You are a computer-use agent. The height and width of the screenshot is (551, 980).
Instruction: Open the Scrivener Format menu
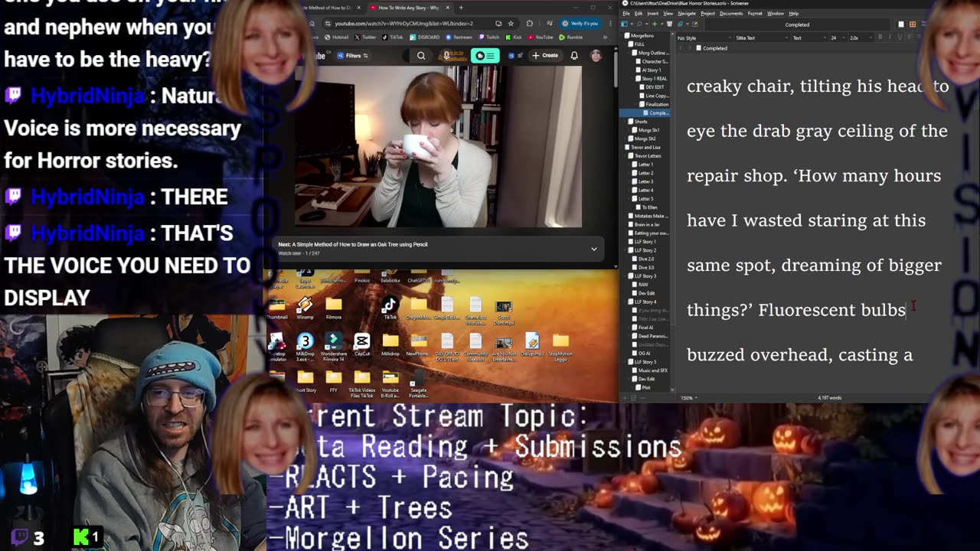point(755,13)
